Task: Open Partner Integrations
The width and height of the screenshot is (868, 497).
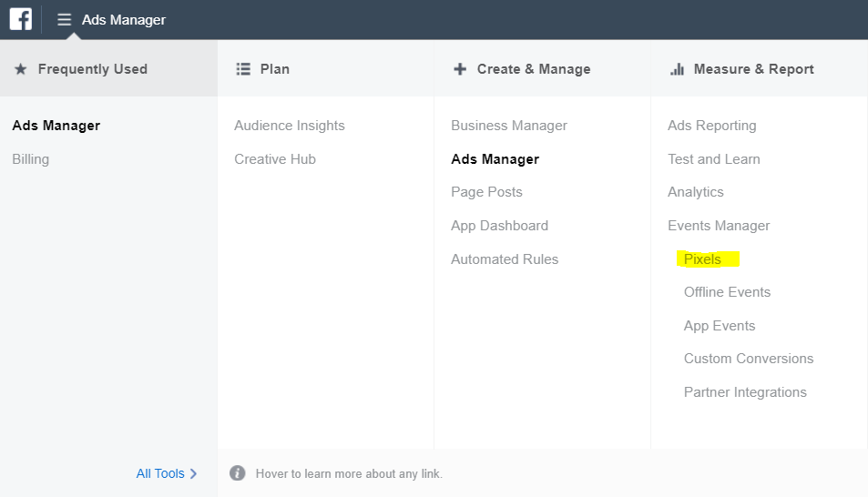Action: coord(745,392)
